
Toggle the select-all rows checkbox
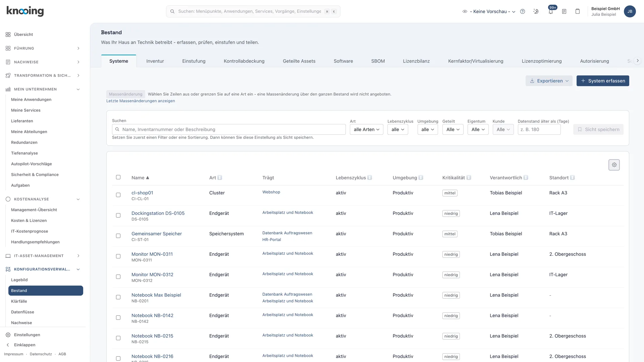pos(118,177)
